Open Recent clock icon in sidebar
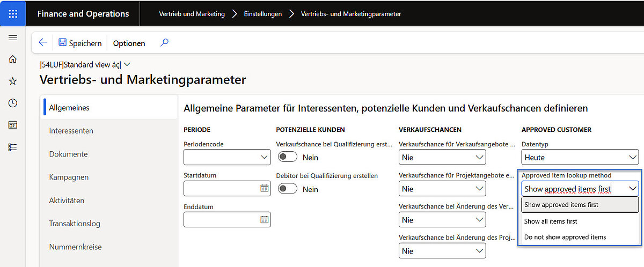The image size is (644, 267). pyautogui.click(x=13, y=103)
